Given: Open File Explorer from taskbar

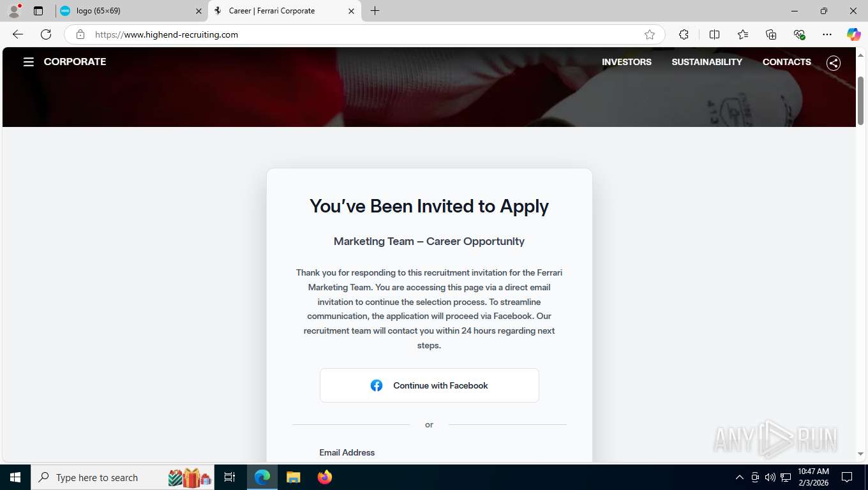Looking at the screenshot, I should 293,477.
